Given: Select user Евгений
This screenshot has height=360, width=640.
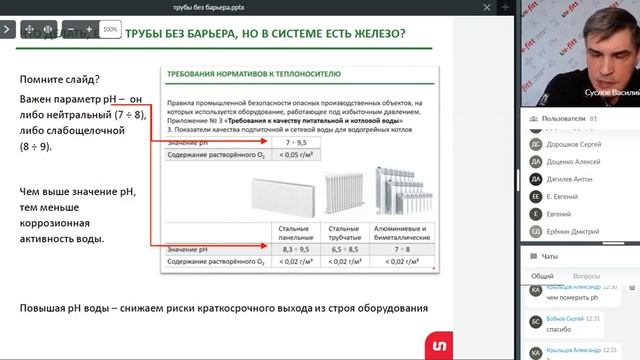Looking at the screenshot, I should pos(558,214).
